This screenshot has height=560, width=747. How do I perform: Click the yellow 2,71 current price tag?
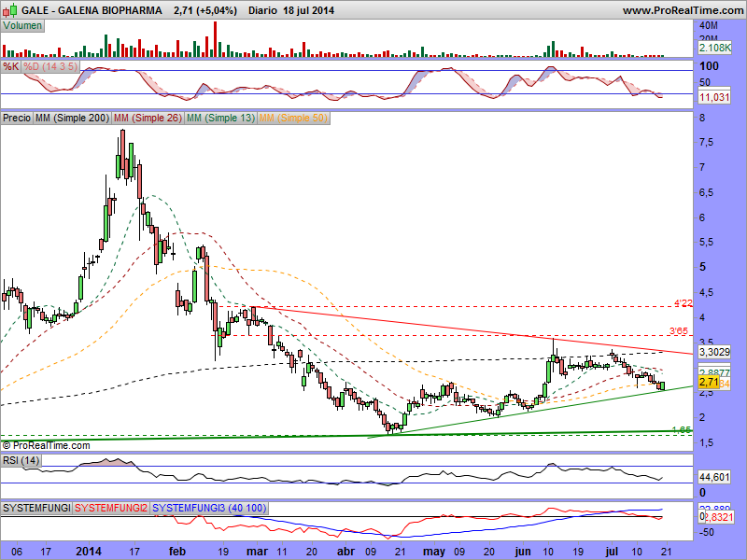pyautogui.click(x=709, y=382)
